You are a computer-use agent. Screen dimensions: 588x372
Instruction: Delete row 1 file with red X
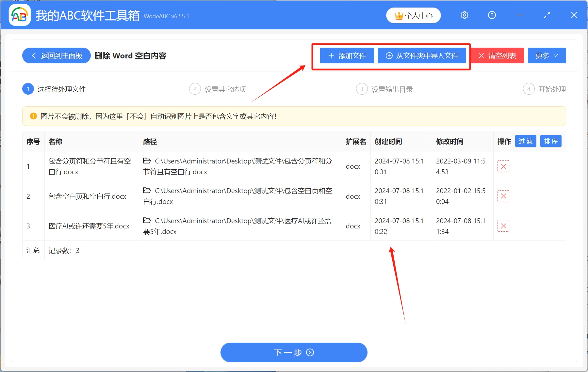(x=503, y=166)
